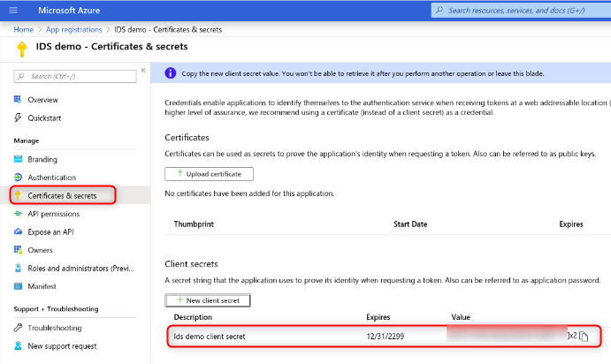Open the hamburger portal menu
The height and width of the screenshot is (364, 611).
click(13, 10)
